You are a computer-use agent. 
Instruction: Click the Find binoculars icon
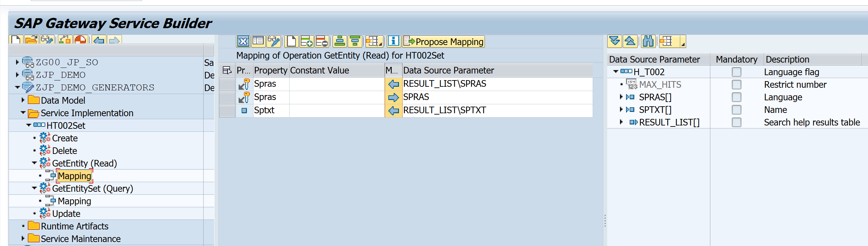(648, 41)
